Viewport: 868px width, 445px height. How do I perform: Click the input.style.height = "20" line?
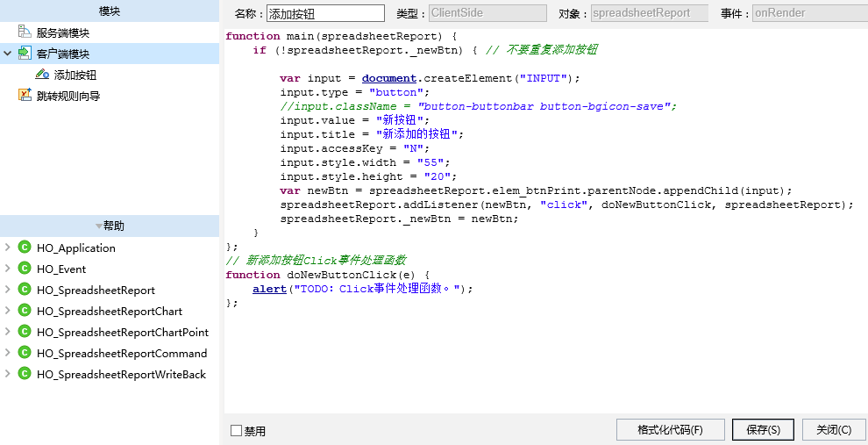(x=368, y=176)
